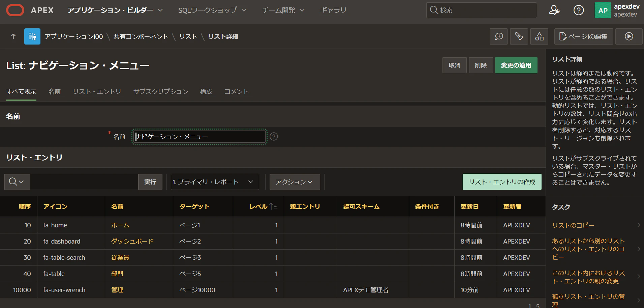Click the 更新日 column header

[469, 206]
